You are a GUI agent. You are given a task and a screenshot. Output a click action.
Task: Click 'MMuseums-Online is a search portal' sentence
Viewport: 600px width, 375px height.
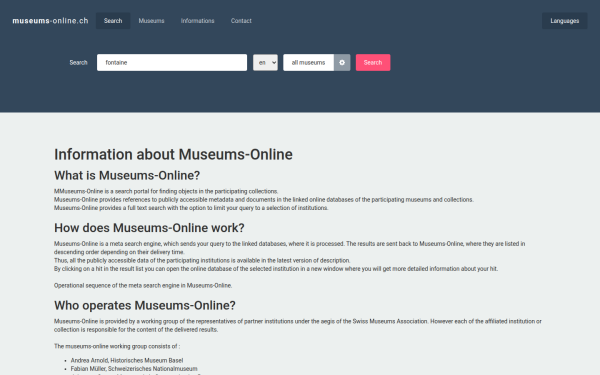click(x=166, y=191)
